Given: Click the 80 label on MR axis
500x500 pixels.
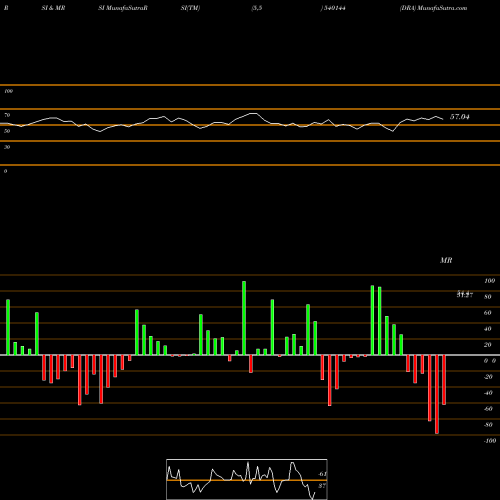Looking at the screenshot, I should (488, 297).
